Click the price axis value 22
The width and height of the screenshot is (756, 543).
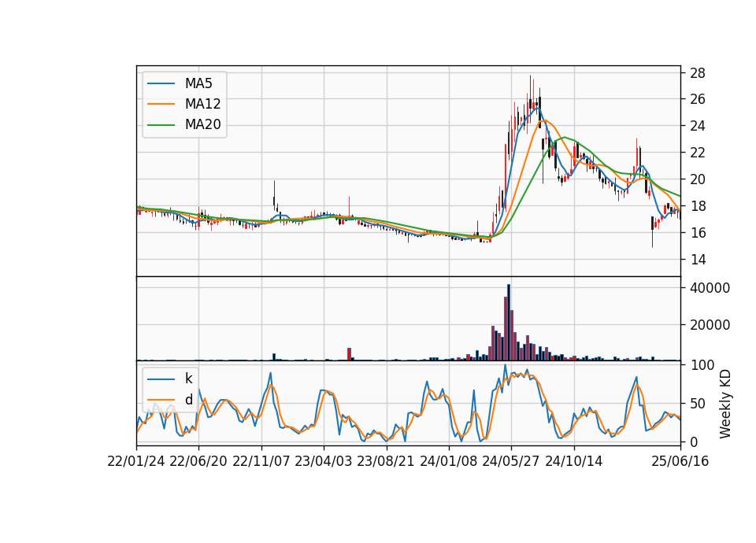coord(698,153)
